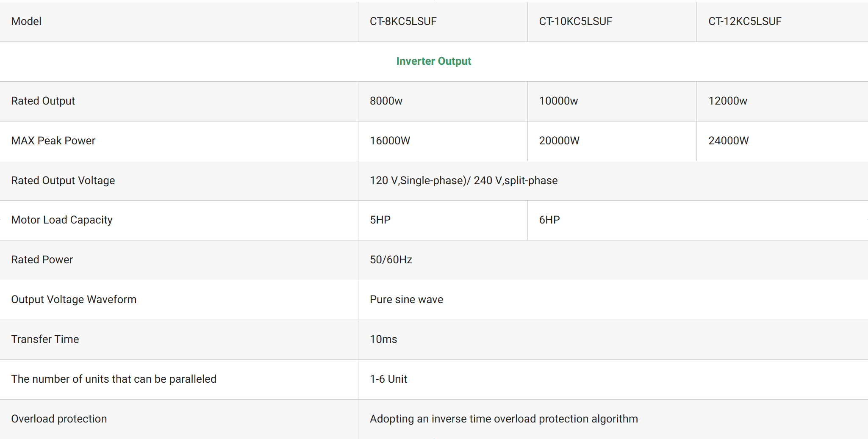
Task: Select the 1-6 Unit parallel value
Action: [x=388, y=379]
